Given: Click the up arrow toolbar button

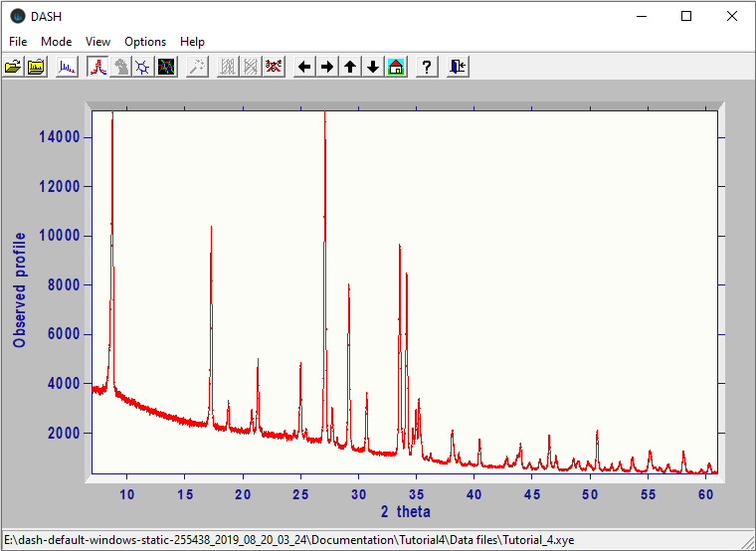Looking at the screenshot, I should [350, 67].
